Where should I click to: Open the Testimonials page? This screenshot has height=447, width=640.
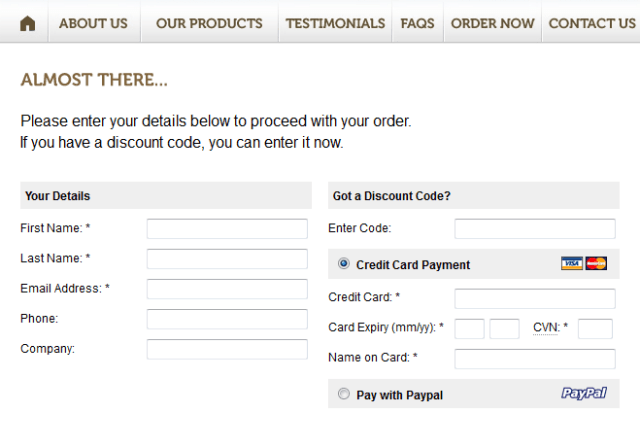[x=335, y=23]
